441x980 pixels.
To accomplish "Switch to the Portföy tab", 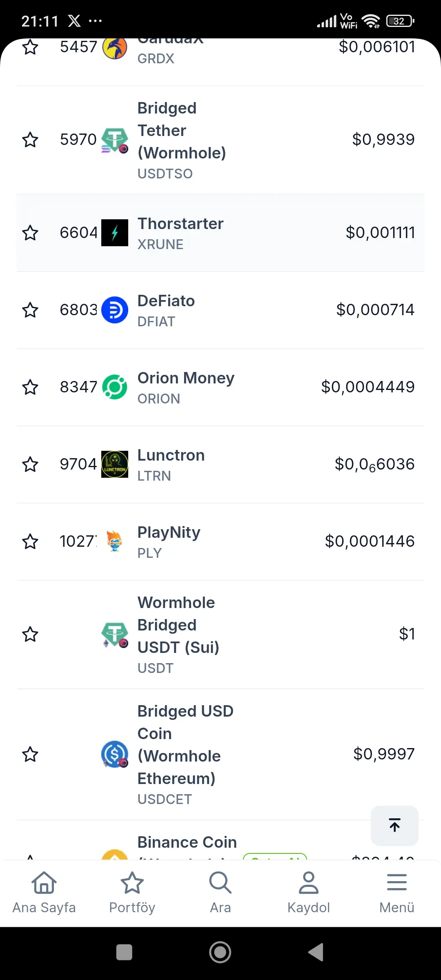I will click(132, 893).
